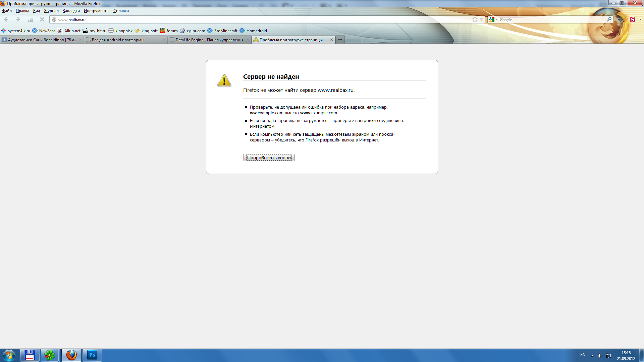Show hidden tray icons arrow
The image size is (644, 362).
coord(592,356)
